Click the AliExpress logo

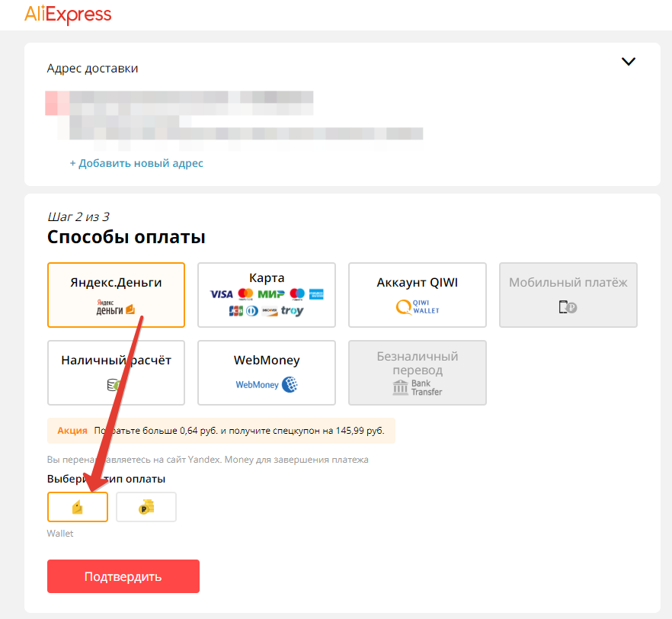pos(68,14)
